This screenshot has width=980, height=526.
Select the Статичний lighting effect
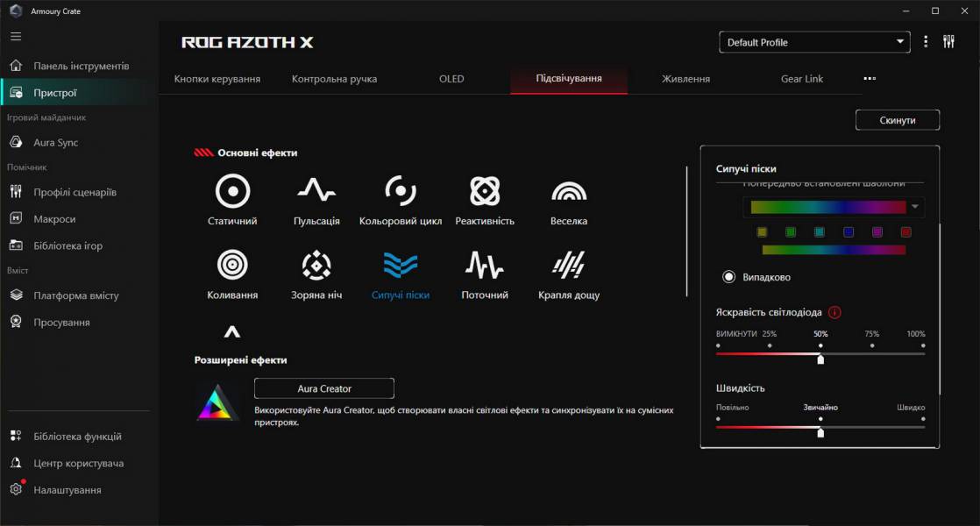pos(232,193)
